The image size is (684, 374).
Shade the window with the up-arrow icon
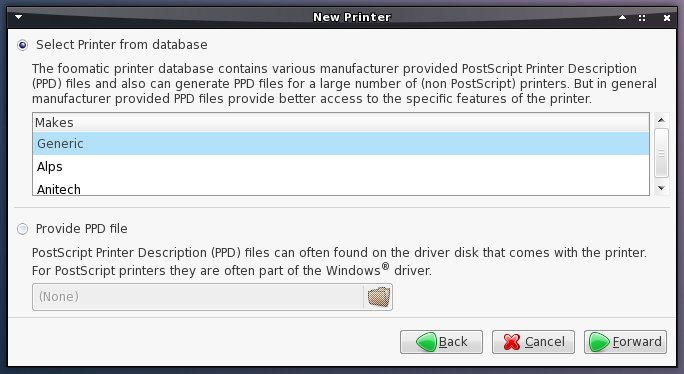point(622,17)
